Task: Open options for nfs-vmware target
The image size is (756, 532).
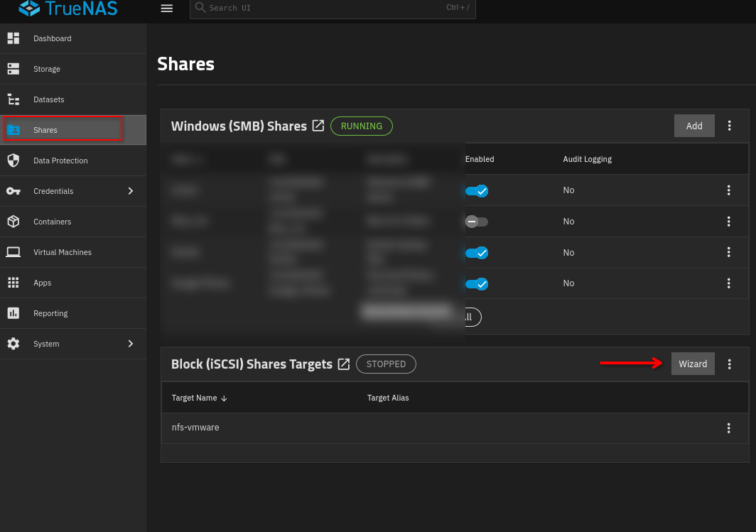Action: tap(728, 428)
